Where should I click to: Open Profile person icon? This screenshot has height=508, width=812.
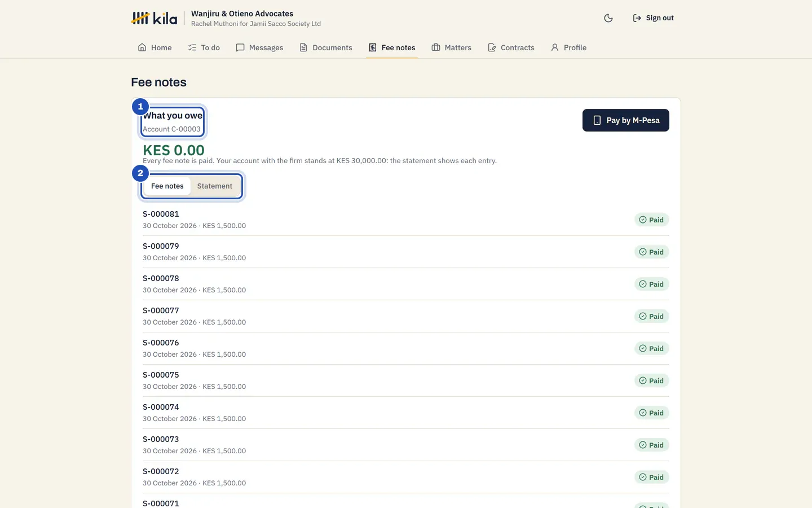pos(555,47)
